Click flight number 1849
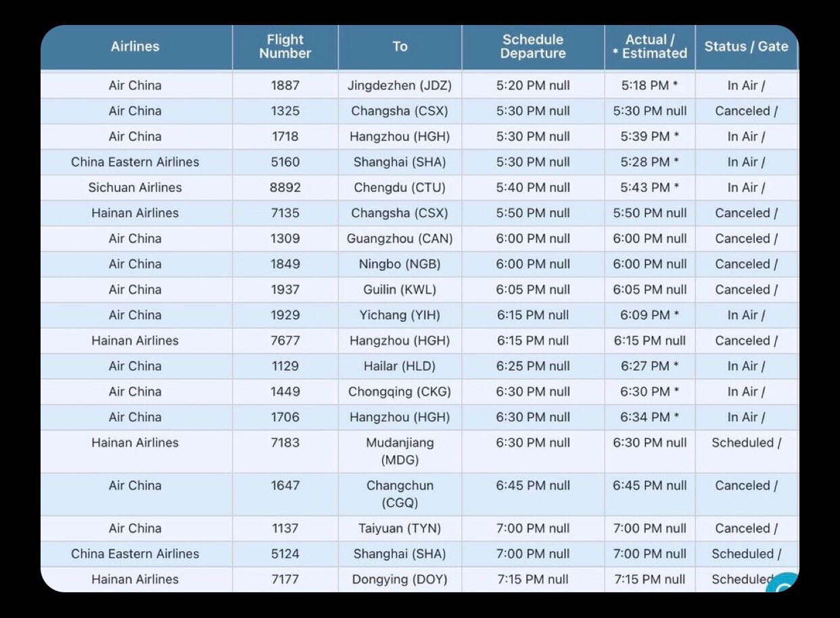840x618 pixels. pos(285,264)
